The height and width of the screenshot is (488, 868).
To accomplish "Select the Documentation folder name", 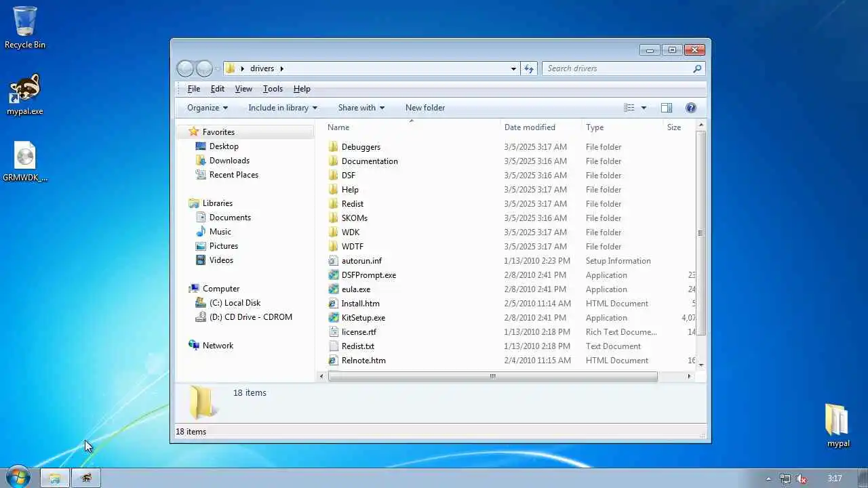I will (x=370, y=161).
